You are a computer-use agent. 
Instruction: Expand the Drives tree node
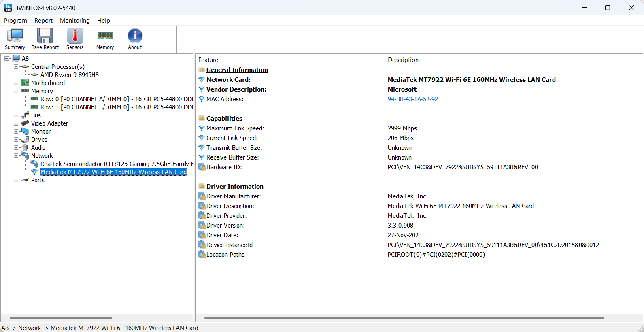click(x=16, y=140)
